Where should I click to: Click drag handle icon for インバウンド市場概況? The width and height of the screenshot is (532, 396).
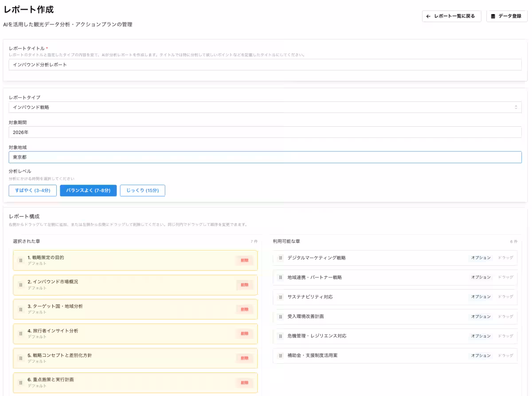[x=21, y=285]
